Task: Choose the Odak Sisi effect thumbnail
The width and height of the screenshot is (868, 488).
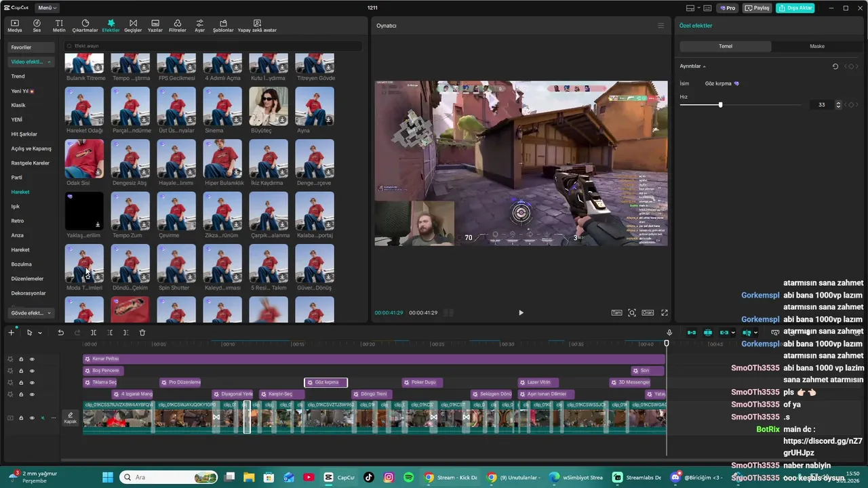Action: pos(84,159)
